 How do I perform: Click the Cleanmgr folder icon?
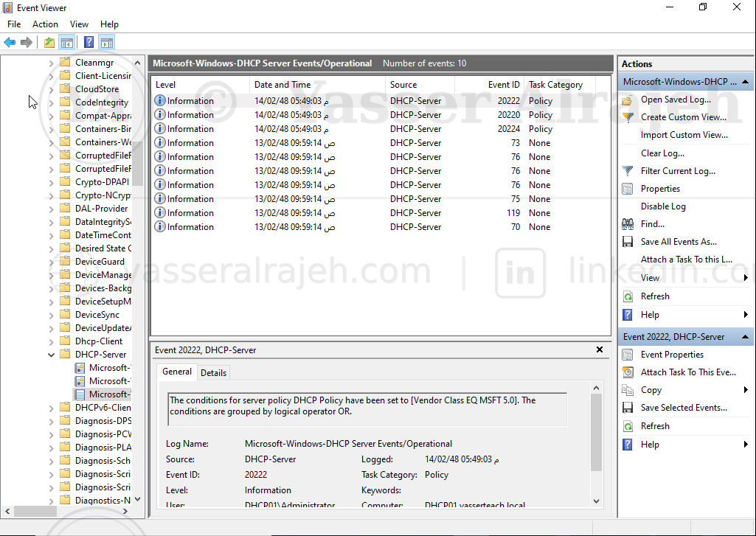tap(65, 62)
